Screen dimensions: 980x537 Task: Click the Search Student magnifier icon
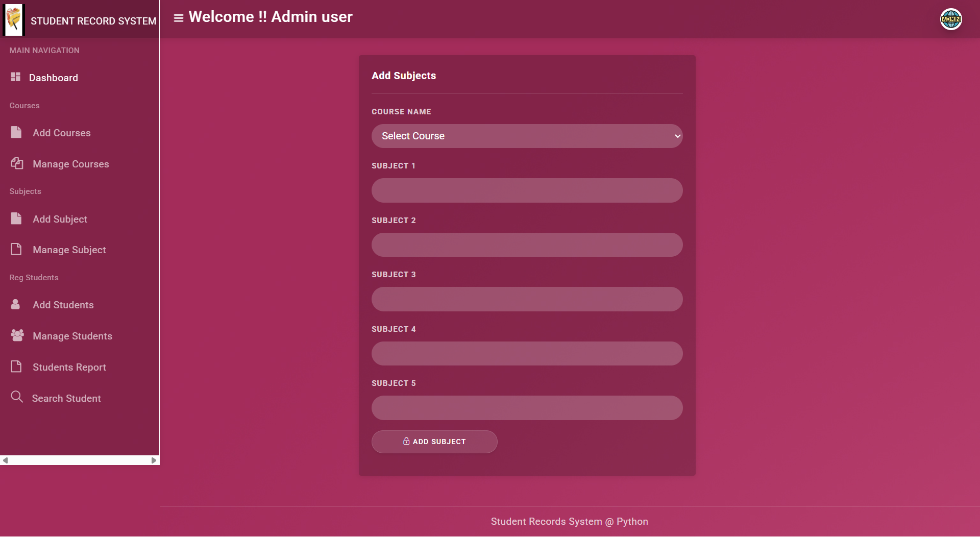(x=17, y=397)
